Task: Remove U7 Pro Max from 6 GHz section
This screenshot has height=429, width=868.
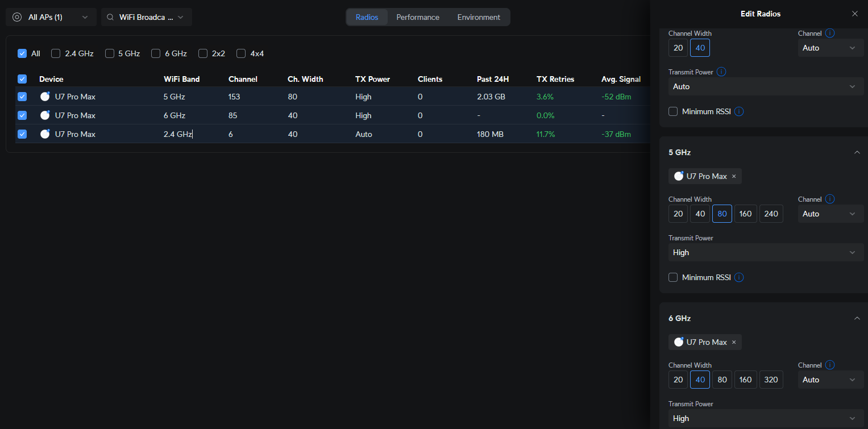Action: [734, 342]
